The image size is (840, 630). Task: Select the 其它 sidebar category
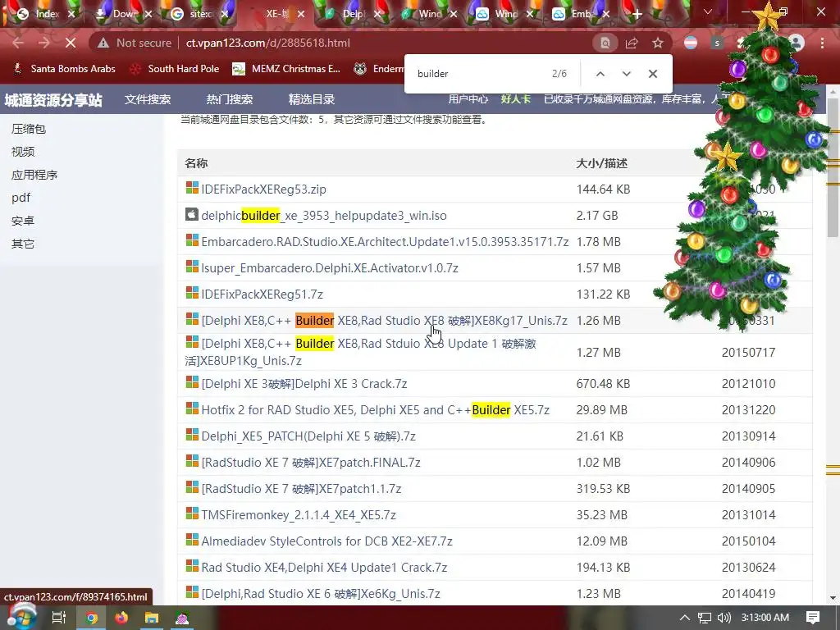pyautogui.click(x=23, y=244)
